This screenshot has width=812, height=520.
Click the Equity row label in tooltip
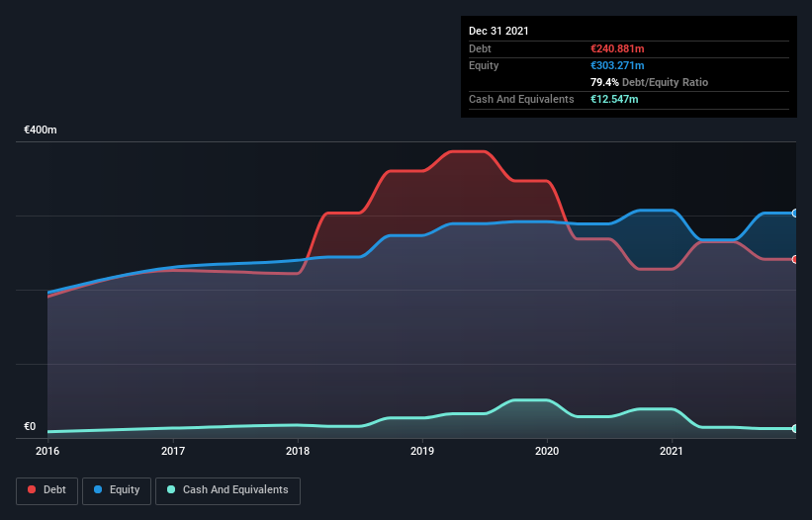484,65
